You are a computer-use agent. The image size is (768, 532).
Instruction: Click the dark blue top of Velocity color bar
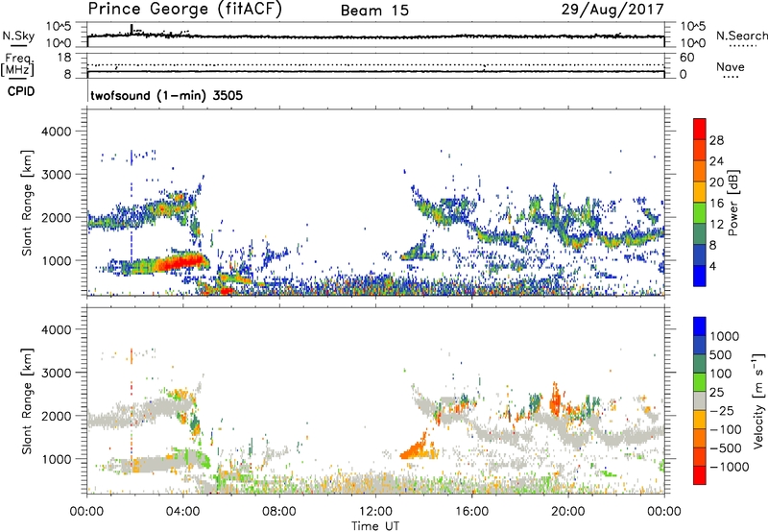[700, 326]
